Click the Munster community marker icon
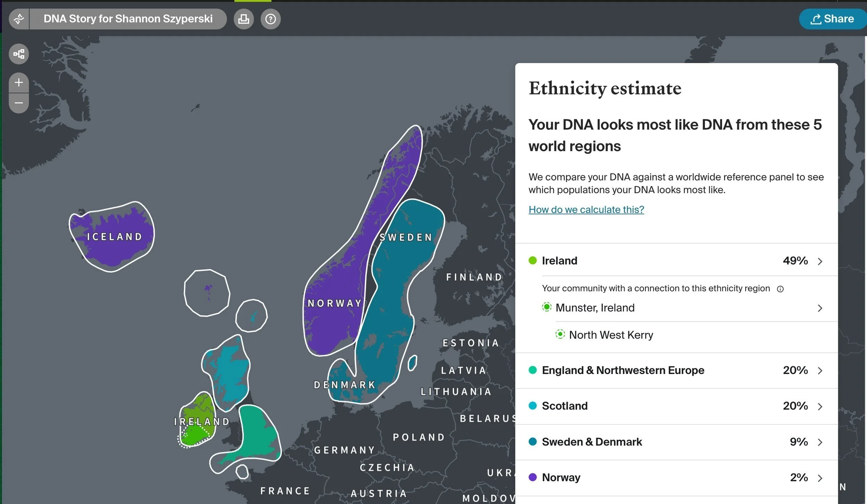 (x=547, y=307)
